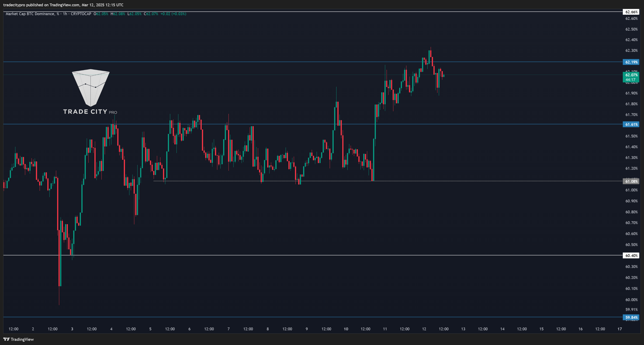Screen dimensions: 644x345
Task: Click the TradingView.com text in header
Action: [x=65, y=5]
